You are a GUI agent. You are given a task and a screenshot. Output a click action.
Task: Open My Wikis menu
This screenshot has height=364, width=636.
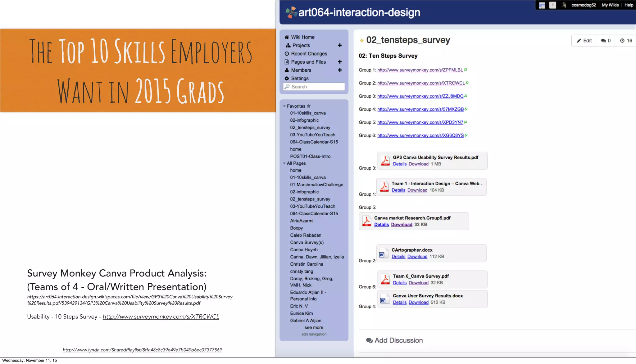coord(610,5)
